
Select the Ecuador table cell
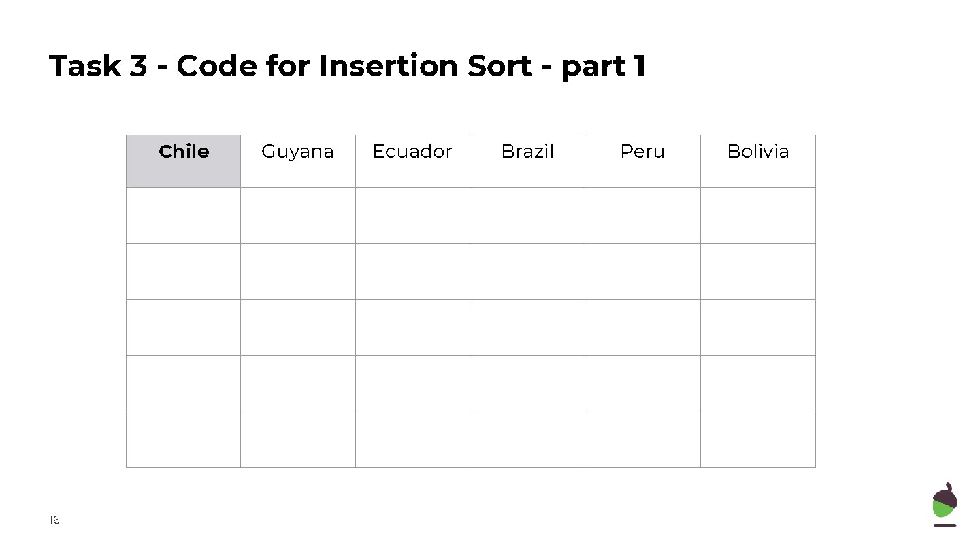tap(412, 161)
